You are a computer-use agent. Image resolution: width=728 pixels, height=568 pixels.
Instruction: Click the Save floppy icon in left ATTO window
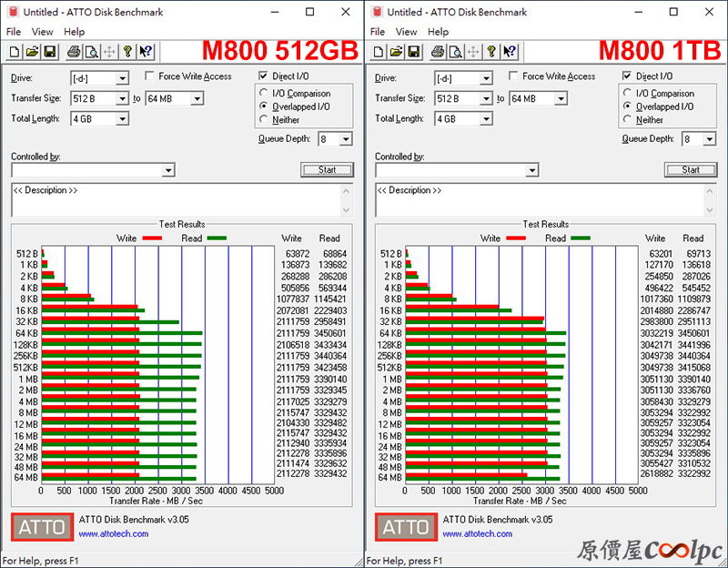(50, 52)
